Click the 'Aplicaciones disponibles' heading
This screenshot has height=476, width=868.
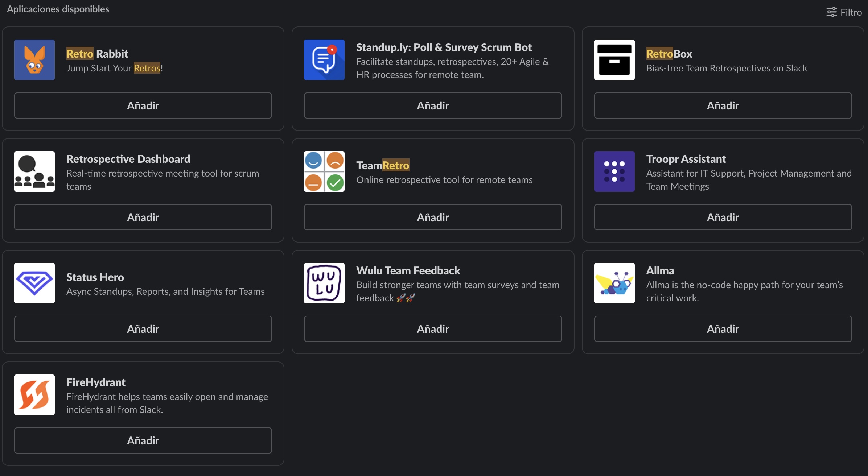point(58,9)
